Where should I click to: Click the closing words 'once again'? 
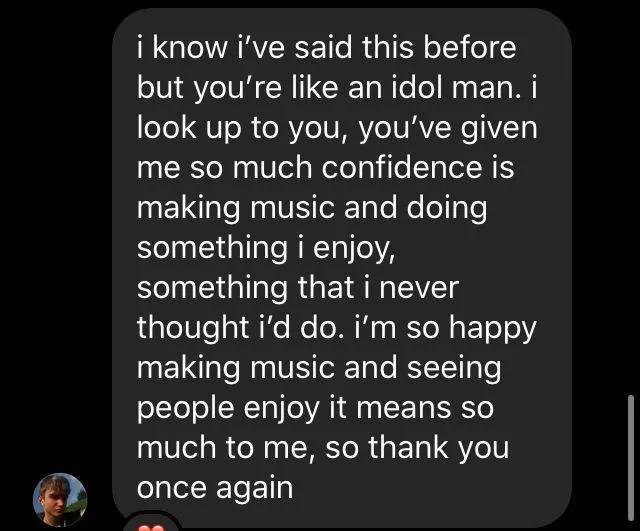(x=215, y=489)
